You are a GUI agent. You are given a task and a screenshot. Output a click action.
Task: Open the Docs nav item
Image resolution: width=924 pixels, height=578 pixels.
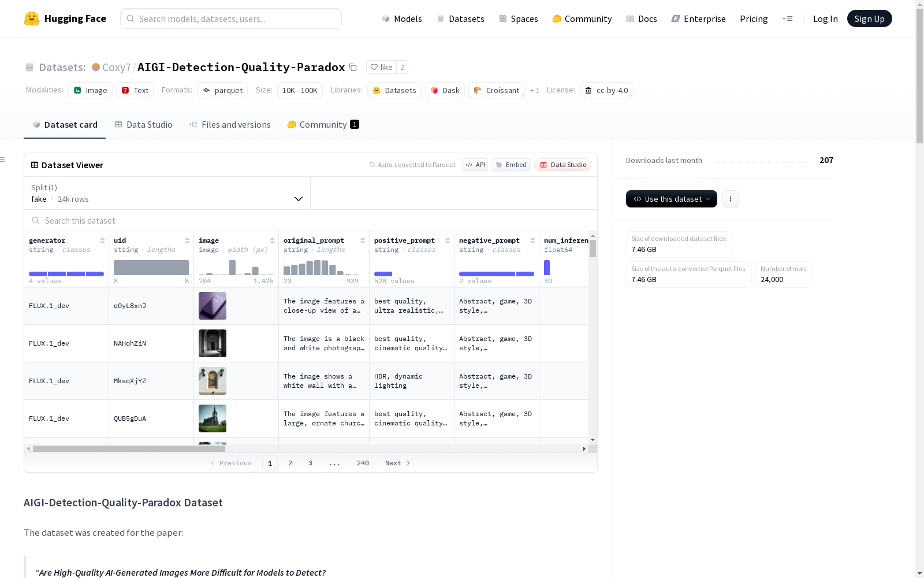coord(642,18)
